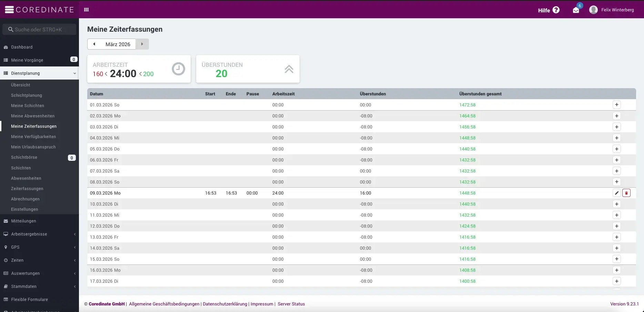Viewport: 644px width, 312px height.
Task: Click the sidebar search field
Action: tap(39, 29)
